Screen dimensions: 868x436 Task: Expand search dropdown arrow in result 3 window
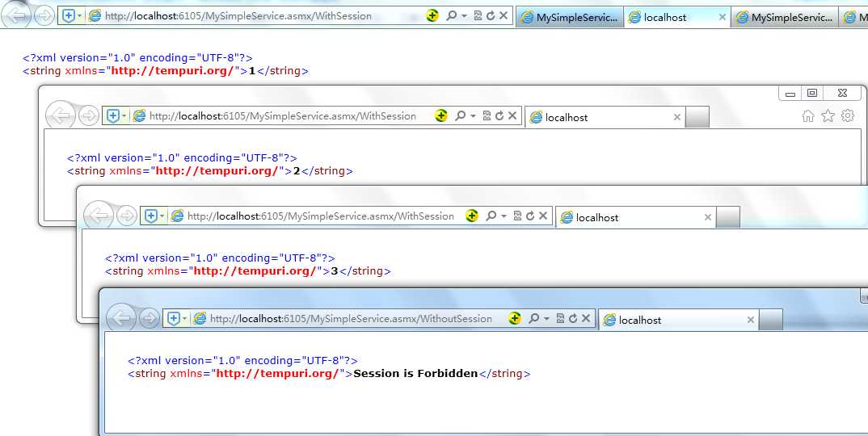(504, 216)
